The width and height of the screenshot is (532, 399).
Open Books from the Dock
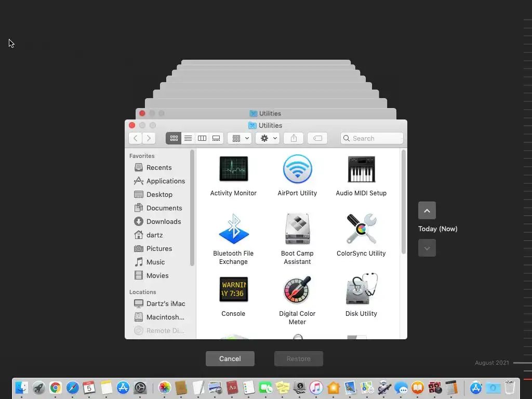[418, 388]
